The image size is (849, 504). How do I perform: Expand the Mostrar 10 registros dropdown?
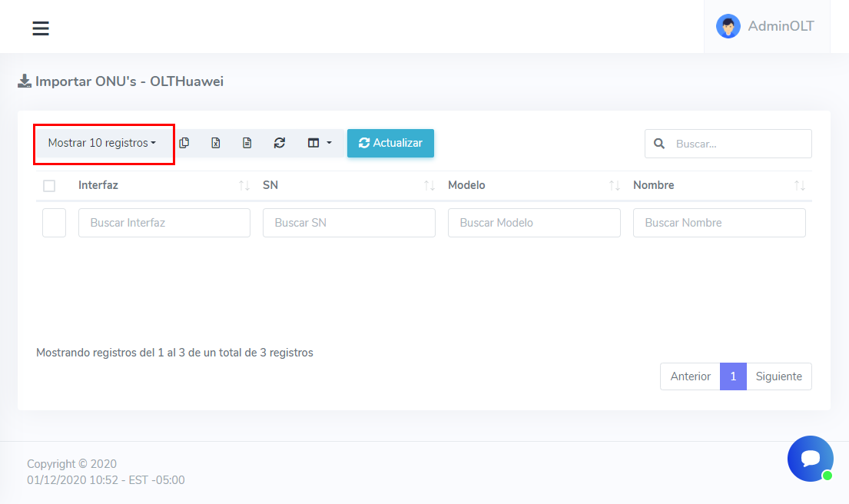102,143
